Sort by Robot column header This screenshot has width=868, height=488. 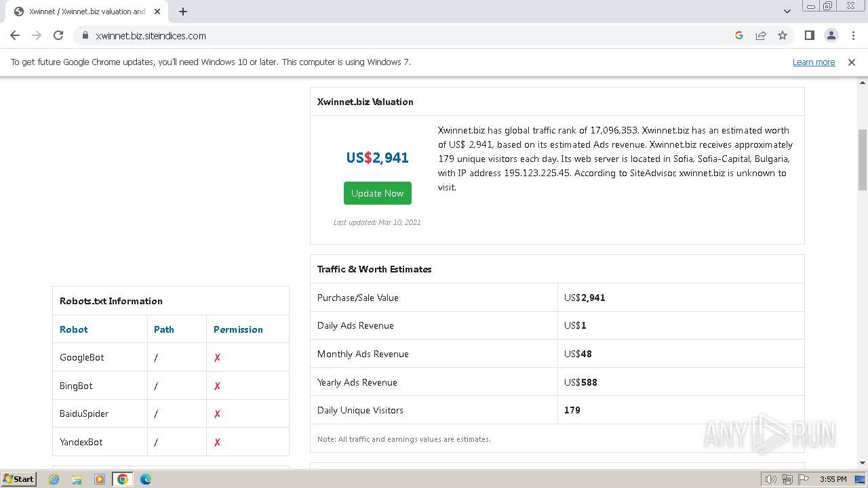coord(74,329)
